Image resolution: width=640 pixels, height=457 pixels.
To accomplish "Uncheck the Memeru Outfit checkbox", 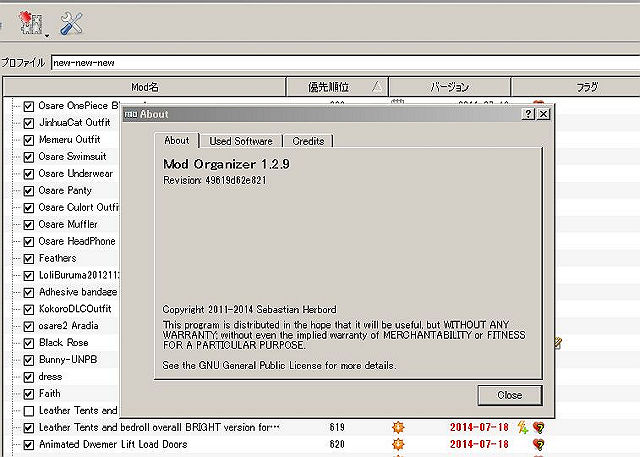I will pos(29,140).
